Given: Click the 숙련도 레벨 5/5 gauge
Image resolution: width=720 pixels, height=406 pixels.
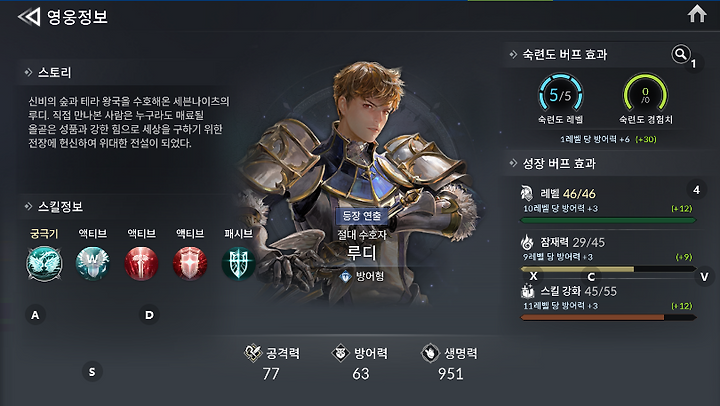Looking at the screenshot, I should pos(560,95).
